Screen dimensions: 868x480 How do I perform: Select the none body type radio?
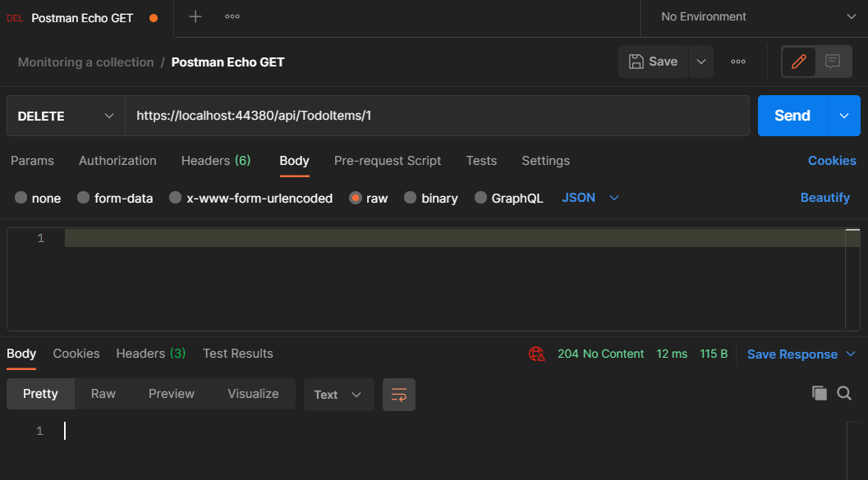click(21, 198)
